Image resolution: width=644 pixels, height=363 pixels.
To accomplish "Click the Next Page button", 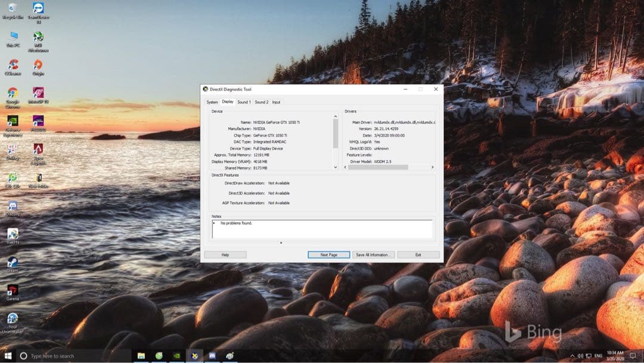I will (329, 255).
